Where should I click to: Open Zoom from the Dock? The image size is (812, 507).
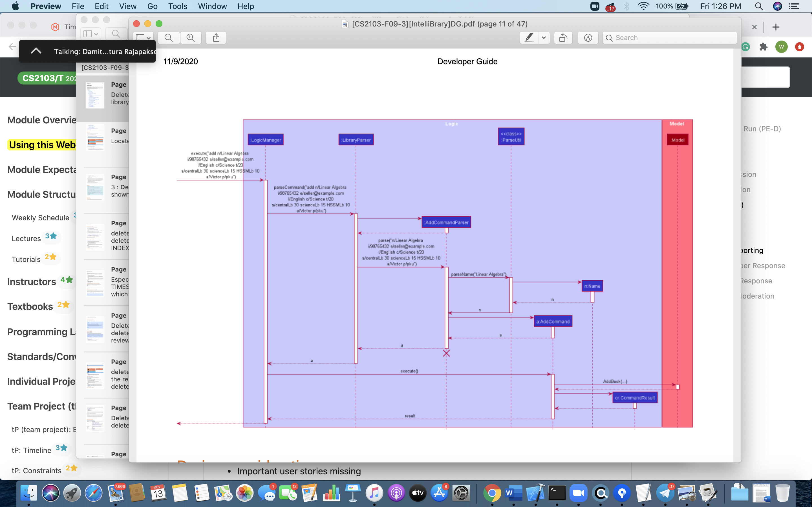[x=578, y=493]
